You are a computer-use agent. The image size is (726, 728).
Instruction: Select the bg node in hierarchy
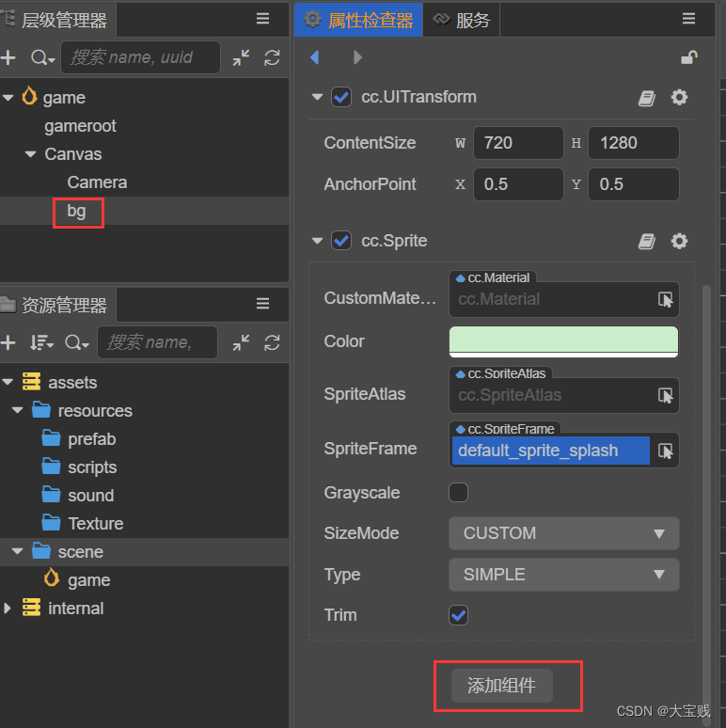pyautogui.click(x=77, y=212)
